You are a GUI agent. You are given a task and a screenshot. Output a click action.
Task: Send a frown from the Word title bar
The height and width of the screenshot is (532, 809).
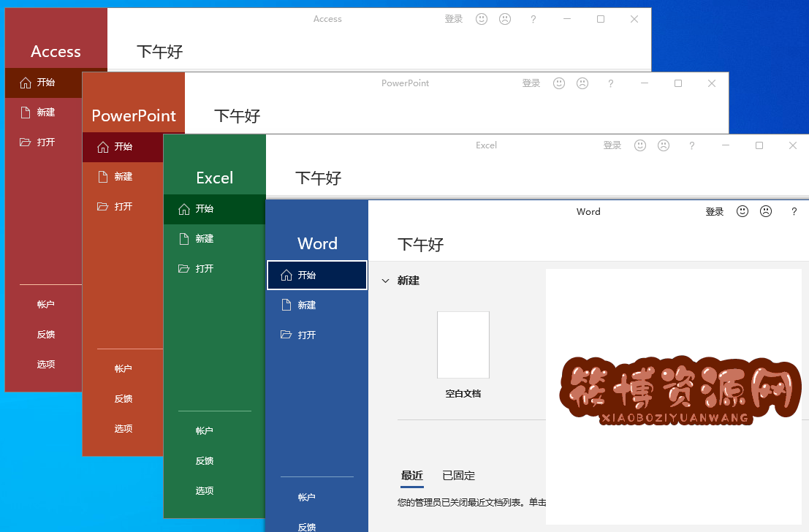766,211
